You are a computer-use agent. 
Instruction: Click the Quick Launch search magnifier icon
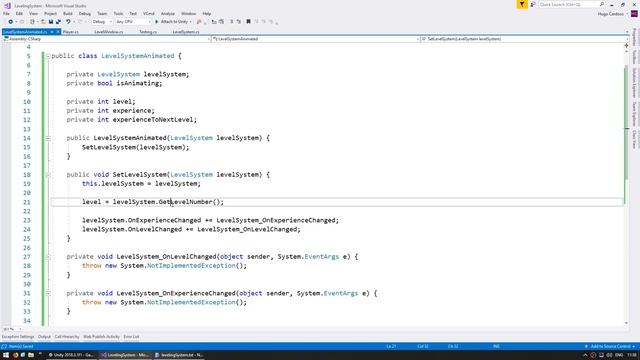[x=602, y=4]
